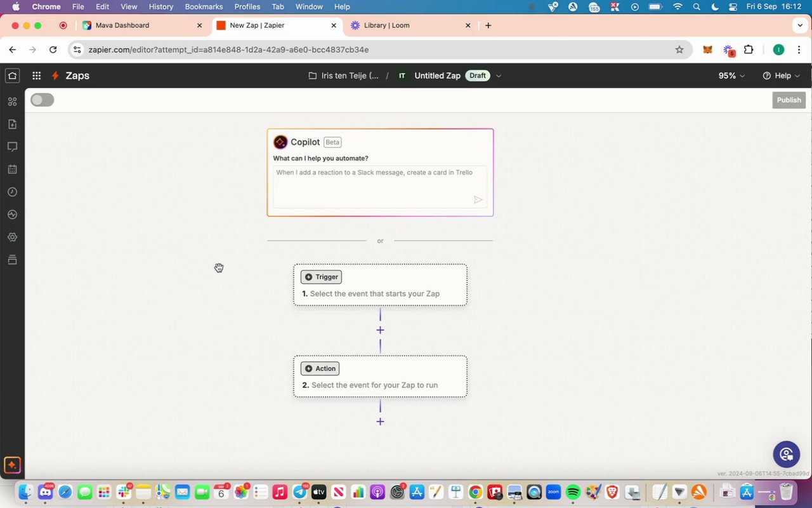
Task: Open the Zap details file icon
Action: [x=12, y=124]
